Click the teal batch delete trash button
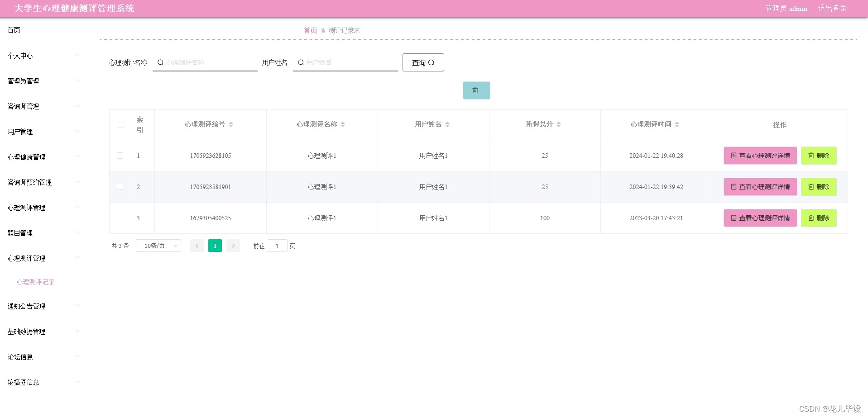The width and height of the screenshot is (868, 417). (x=476, y=90)
